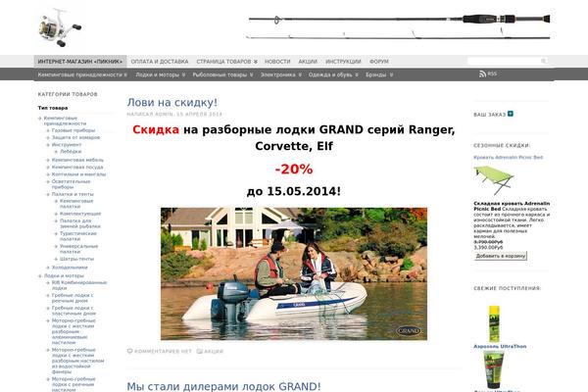This screenshot has height=392, width=588.
Task: Click the green folding bed thumbnail
Action: [494, 180]
